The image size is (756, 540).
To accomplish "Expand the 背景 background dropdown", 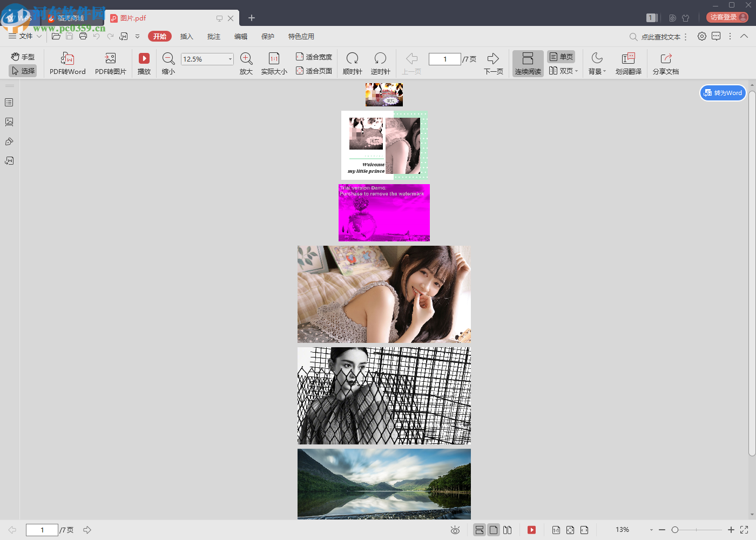I will pos(604,71).
